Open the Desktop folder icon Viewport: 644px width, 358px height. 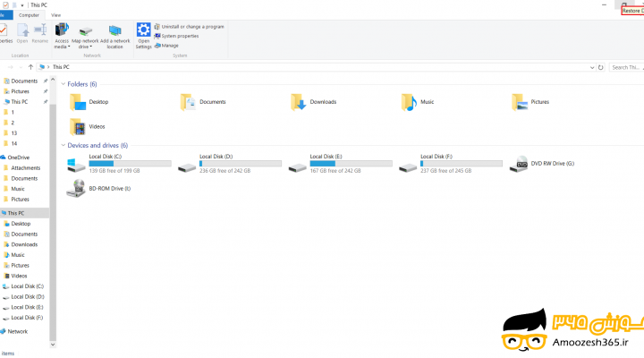78,102
